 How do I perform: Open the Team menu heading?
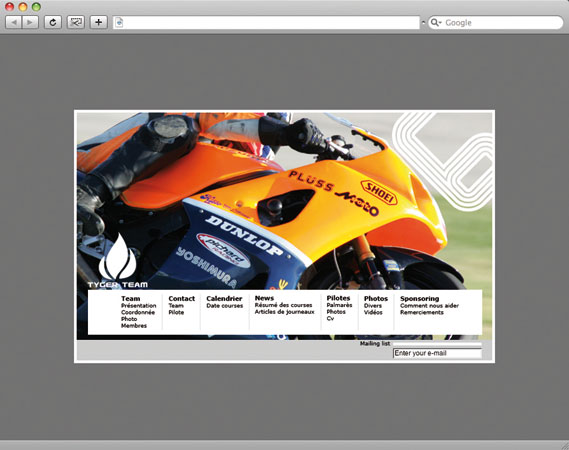(131, 299)
